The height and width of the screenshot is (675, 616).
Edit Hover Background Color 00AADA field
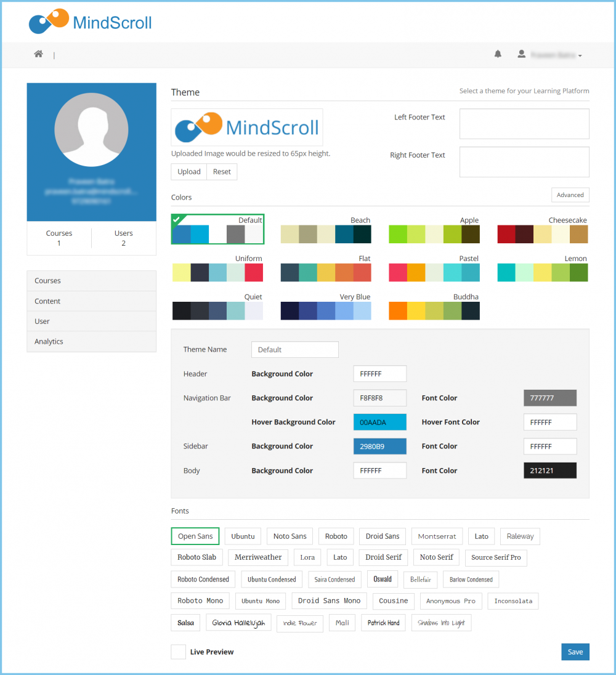click(x=379, y=422)
